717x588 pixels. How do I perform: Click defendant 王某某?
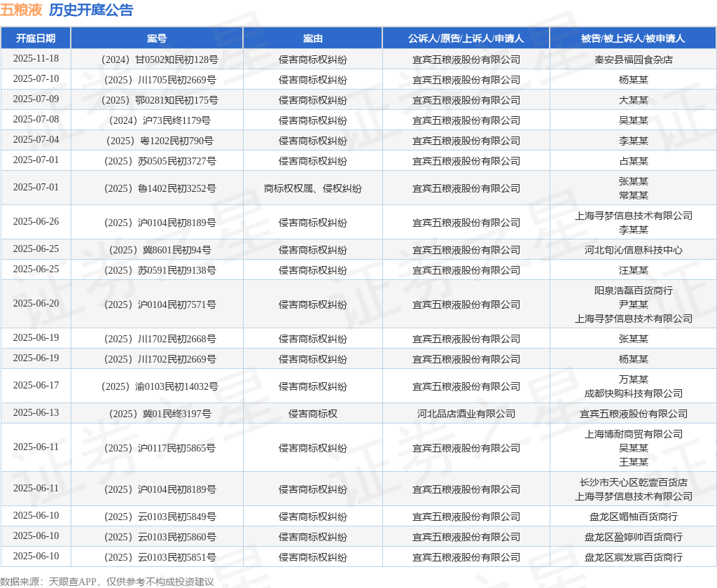pyautogui.click(x=633, y=462)
